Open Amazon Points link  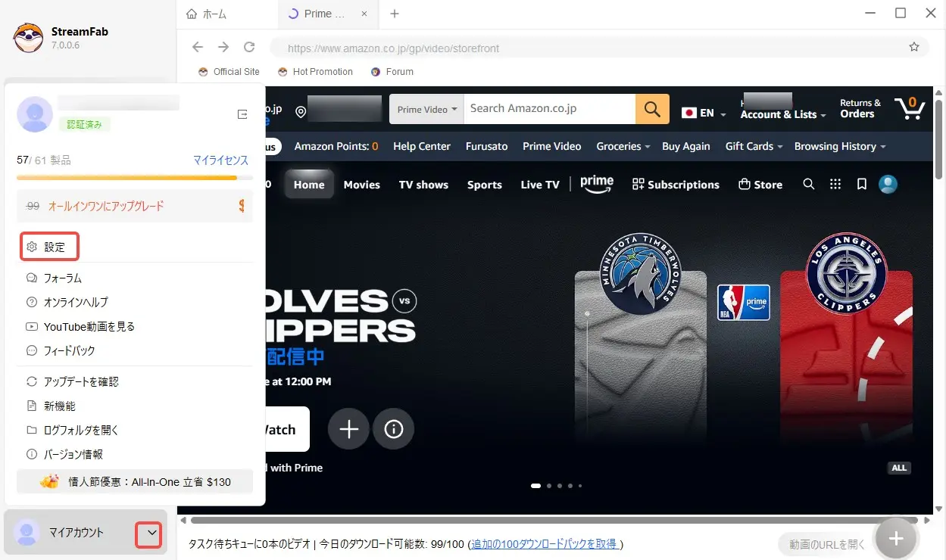(x=336, y=146)
